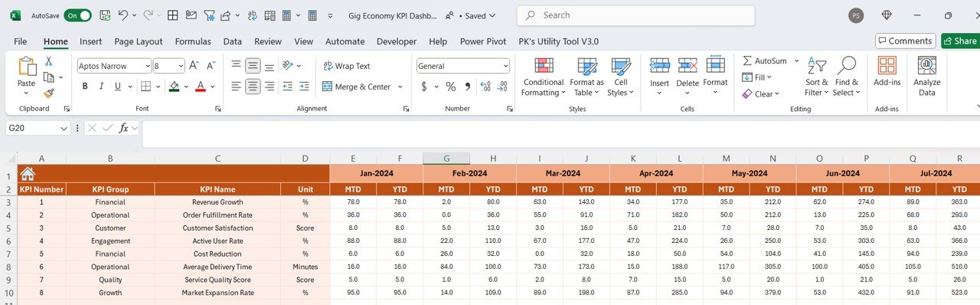
Task: Click the Comments button
Action: (906, 41)
